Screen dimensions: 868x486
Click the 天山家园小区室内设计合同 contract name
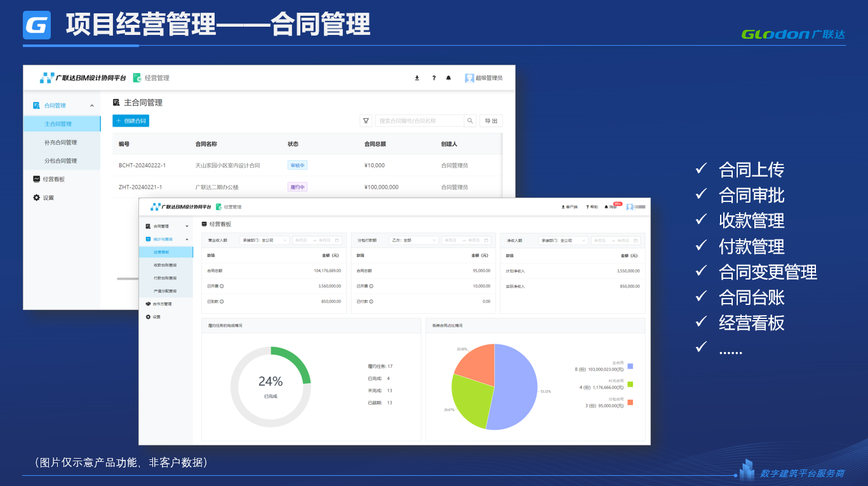[x=228, y=165]
